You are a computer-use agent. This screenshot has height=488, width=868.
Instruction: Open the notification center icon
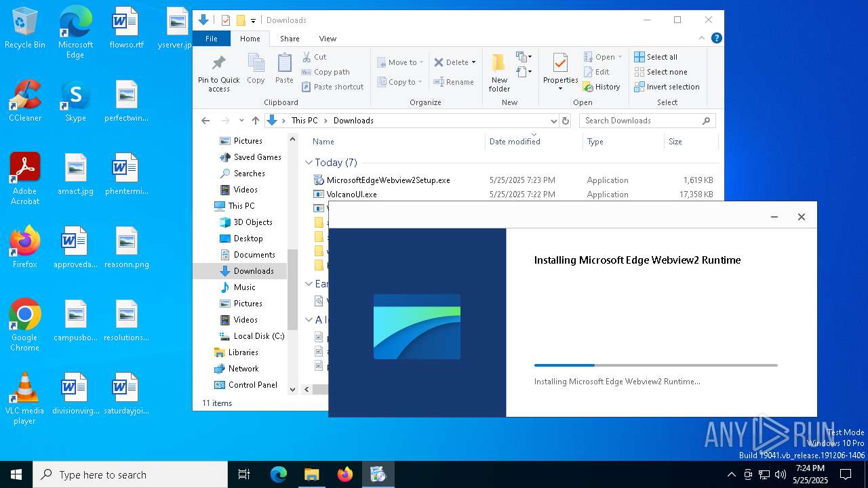846,474
